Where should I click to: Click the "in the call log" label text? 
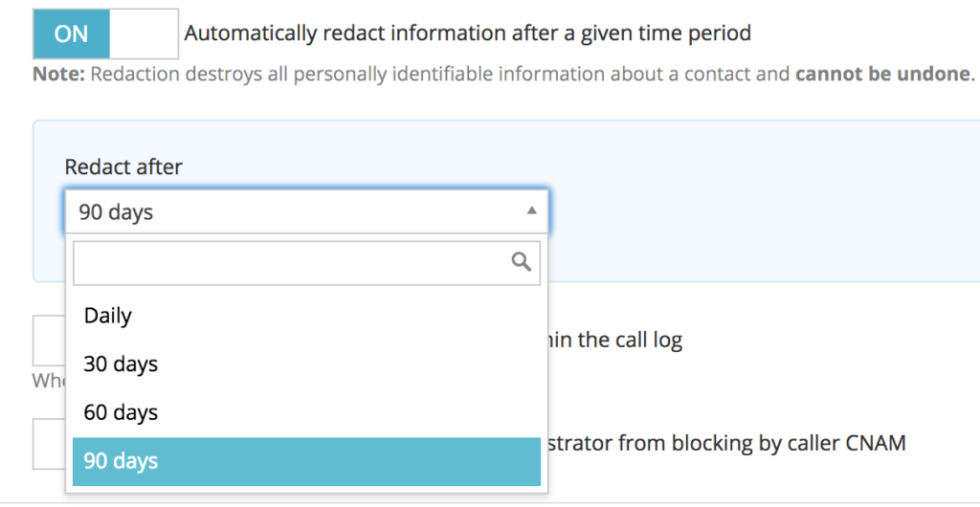pyautogui.click(x=614, y=341)
